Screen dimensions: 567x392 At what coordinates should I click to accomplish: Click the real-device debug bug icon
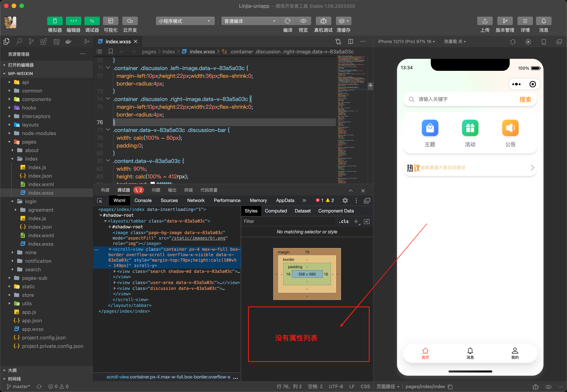click(323, 21)
